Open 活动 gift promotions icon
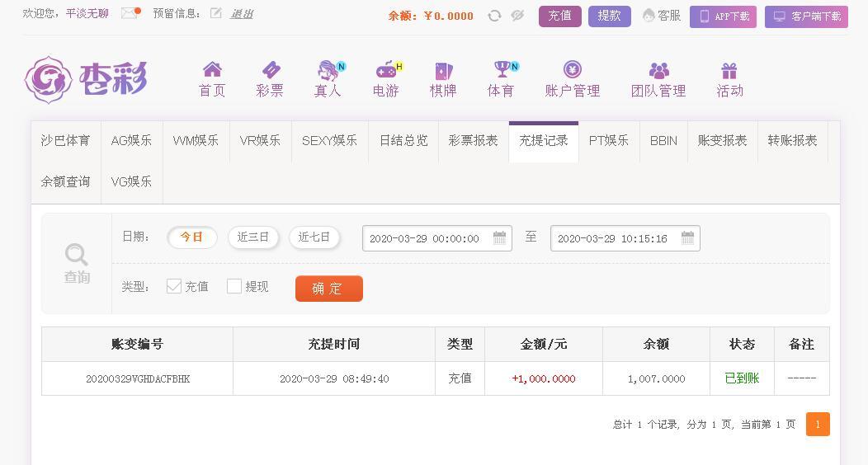Viewport: 868px width, 465px height. (x=729, y=71)
